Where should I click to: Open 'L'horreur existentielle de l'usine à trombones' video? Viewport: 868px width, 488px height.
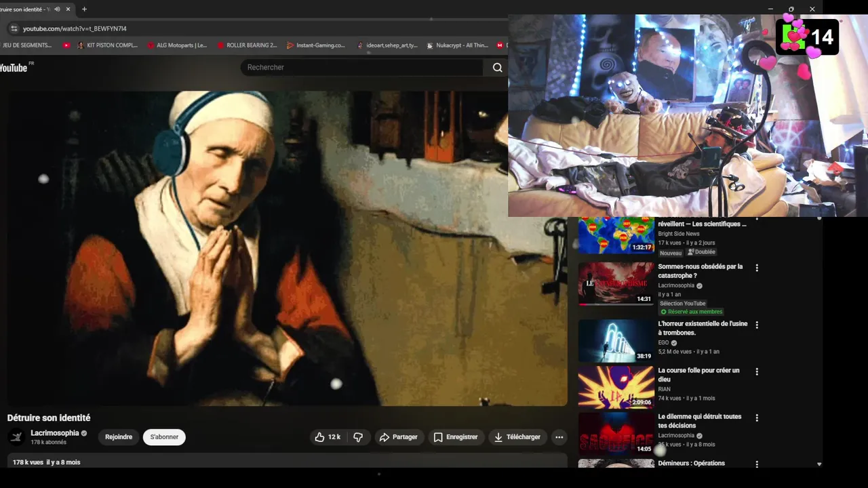pyautogui.click(x=703, y=328)
